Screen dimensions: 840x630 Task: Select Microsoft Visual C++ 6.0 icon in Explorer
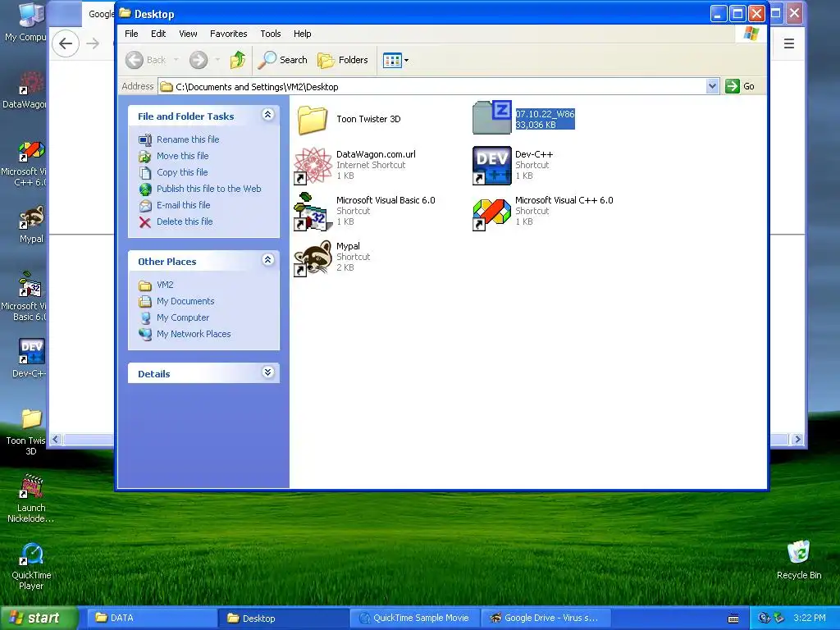pyautogui.click(x=492, y=214)
